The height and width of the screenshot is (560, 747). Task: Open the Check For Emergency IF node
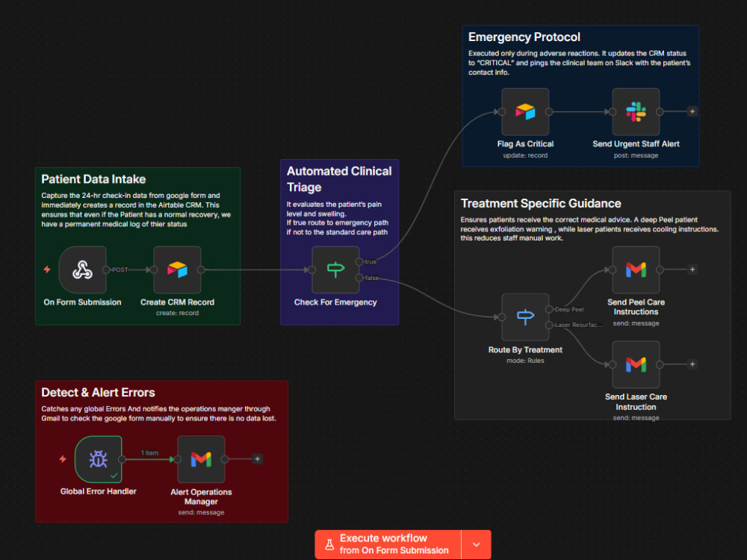click(x=335, y=270)
